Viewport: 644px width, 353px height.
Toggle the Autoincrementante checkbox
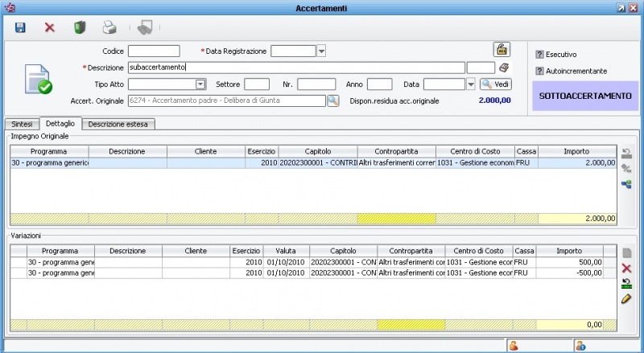[540, 71]
